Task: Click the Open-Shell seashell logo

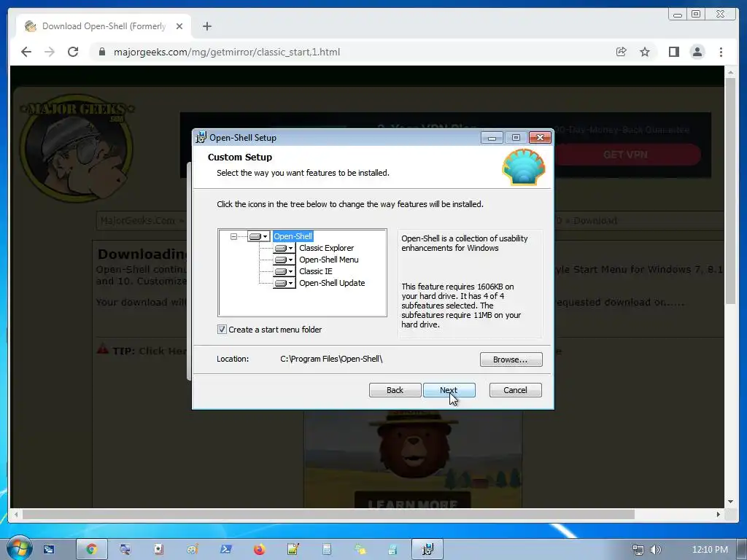Action: point(524,167)
